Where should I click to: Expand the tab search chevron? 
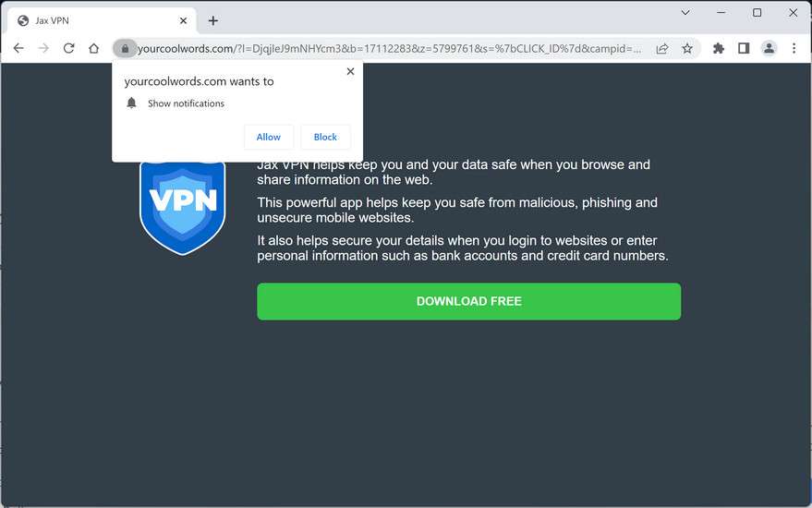[685, 13]
